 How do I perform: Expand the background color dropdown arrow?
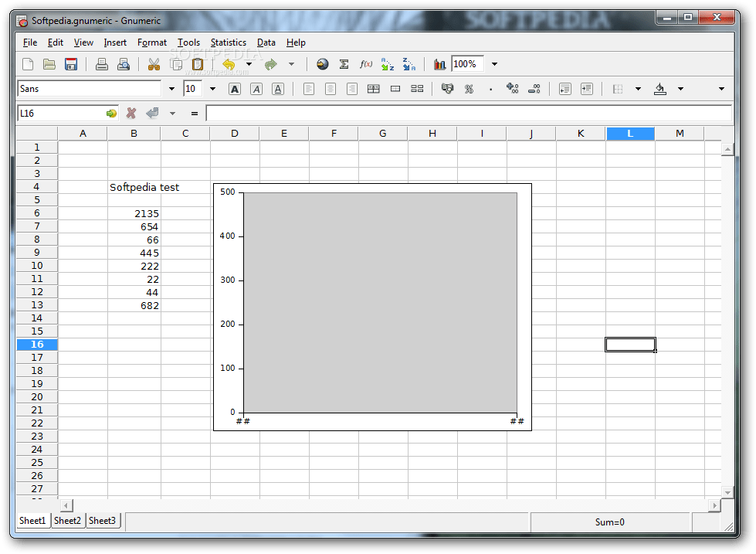(x=680, y=89)
